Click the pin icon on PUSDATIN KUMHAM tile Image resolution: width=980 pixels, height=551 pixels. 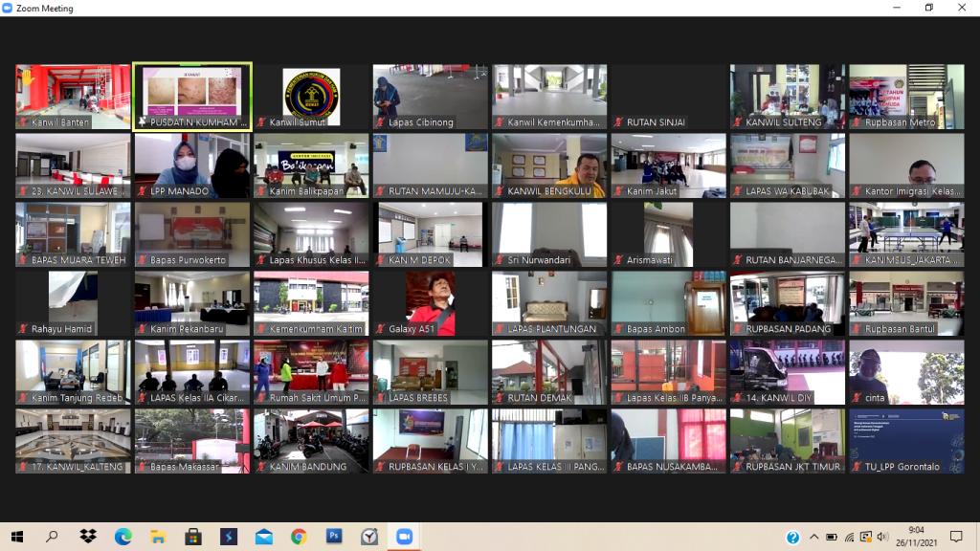pos(142,122)
